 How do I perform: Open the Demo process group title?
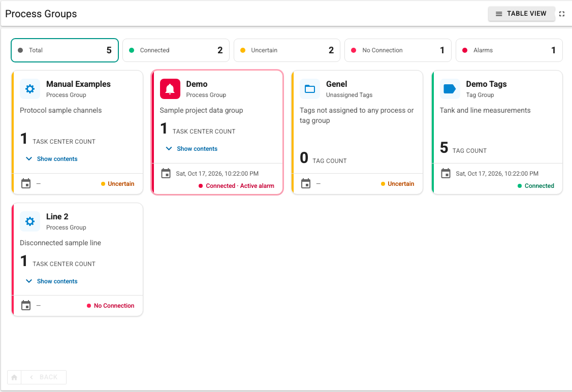click(197, 84)
